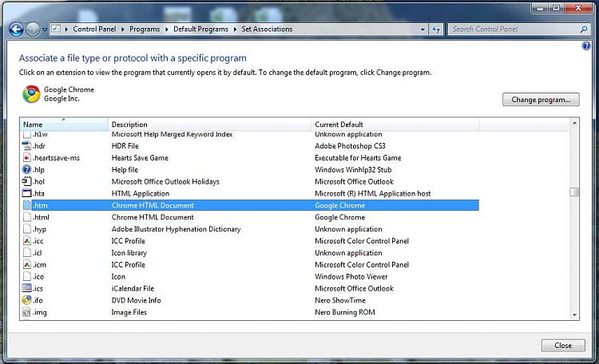Click the Change program button
599x364 pixels.
(541, 100)
